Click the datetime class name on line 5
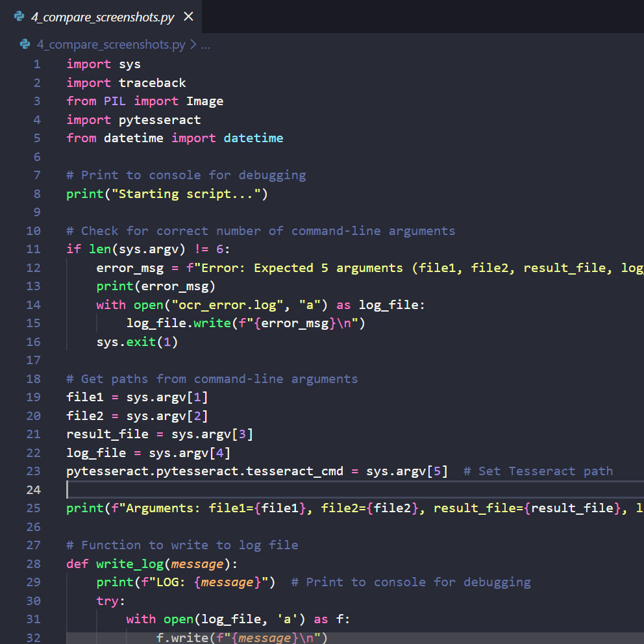644x644 pixels. pyautogui.click(x=253, y=138)
